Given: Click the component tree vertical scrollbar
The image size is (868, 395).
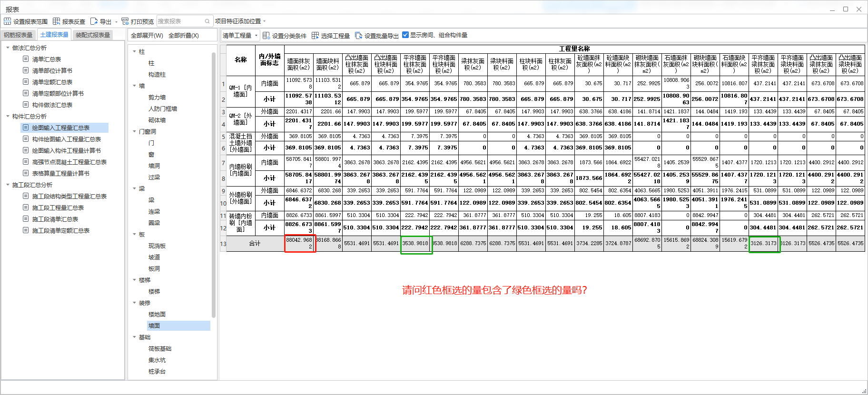Looking at the screenshot, I should tap(214, 185).
